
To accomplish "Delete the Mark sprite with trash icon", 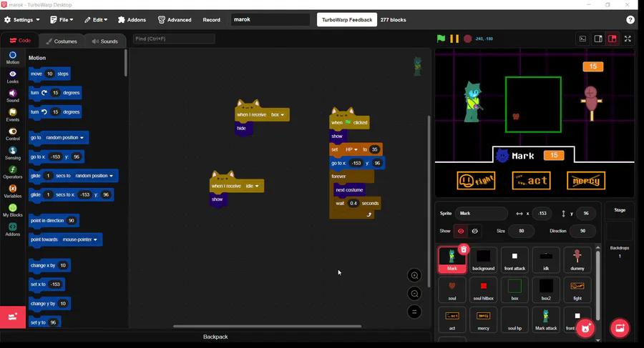I will (x=464, y=249).
